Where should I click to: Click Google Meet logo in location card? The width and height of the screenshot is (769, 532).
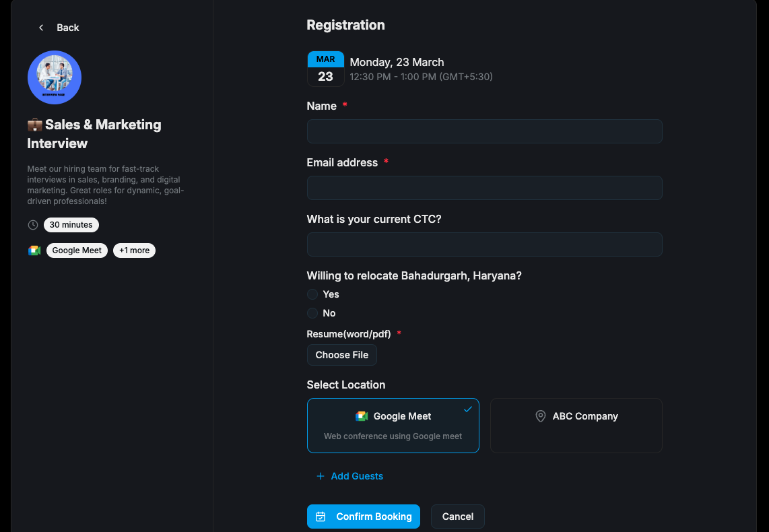362,416
